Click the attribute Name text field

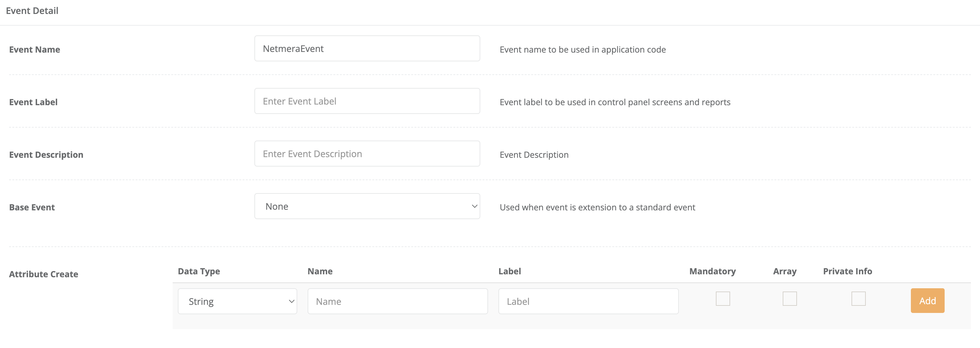[x=397, y=302]
